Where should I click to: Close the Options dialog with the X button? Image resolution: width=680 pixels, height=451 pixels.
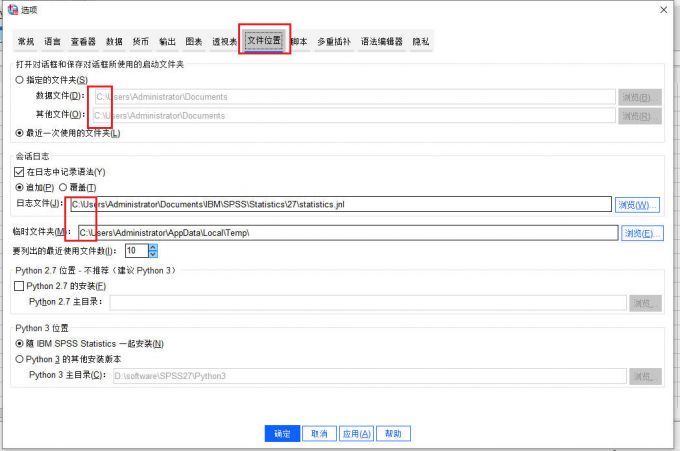662,9
